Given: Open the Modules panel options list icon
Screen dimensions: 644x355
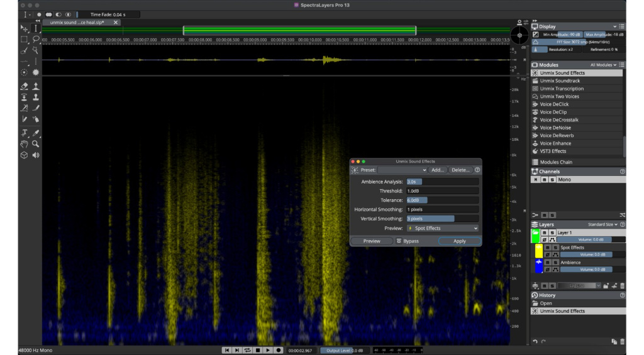Looking at the screenshot, I should 622,65.
